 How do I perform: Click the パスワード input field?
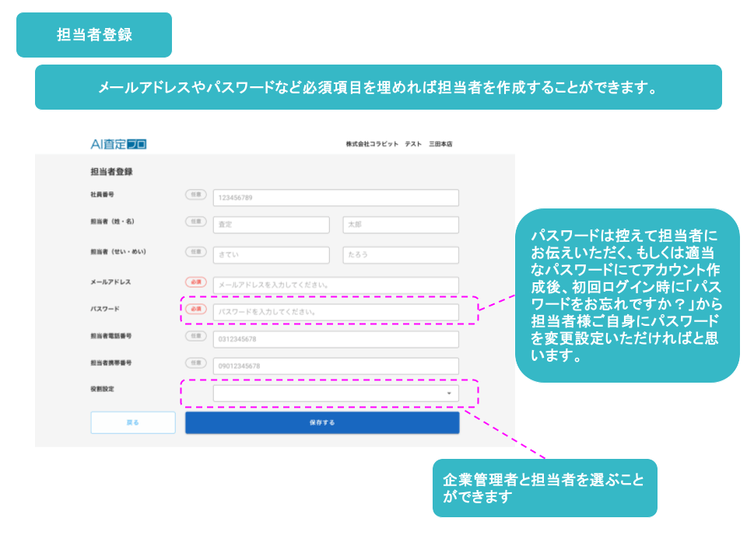pyautogui.click(x=336, y=312)
